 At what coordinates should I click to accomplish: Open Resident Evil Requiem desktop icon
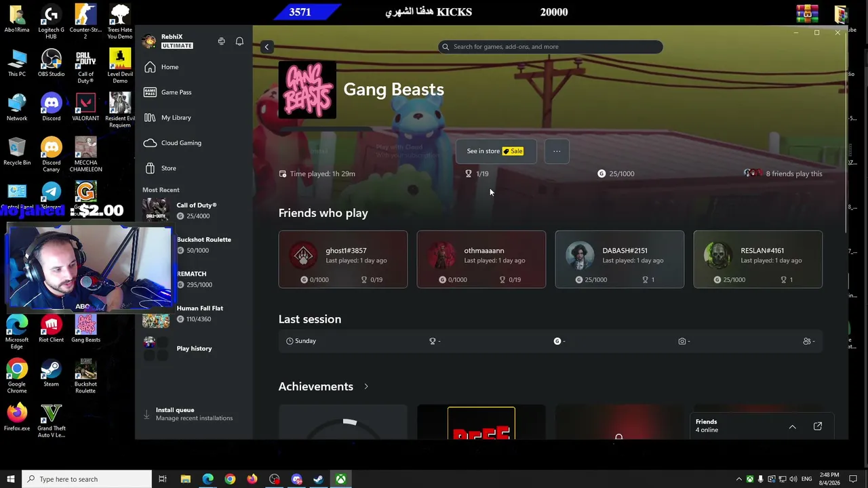coord(120,110)
